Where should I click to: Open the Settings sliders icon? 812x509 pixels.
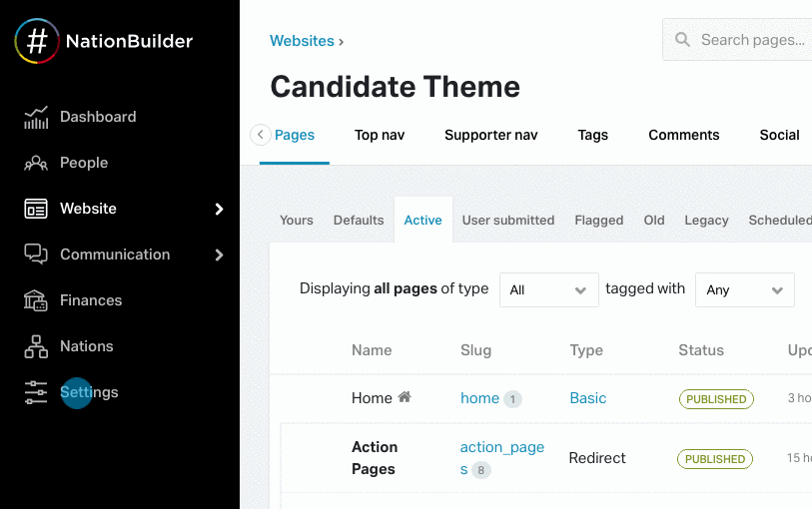pos(36,392)
